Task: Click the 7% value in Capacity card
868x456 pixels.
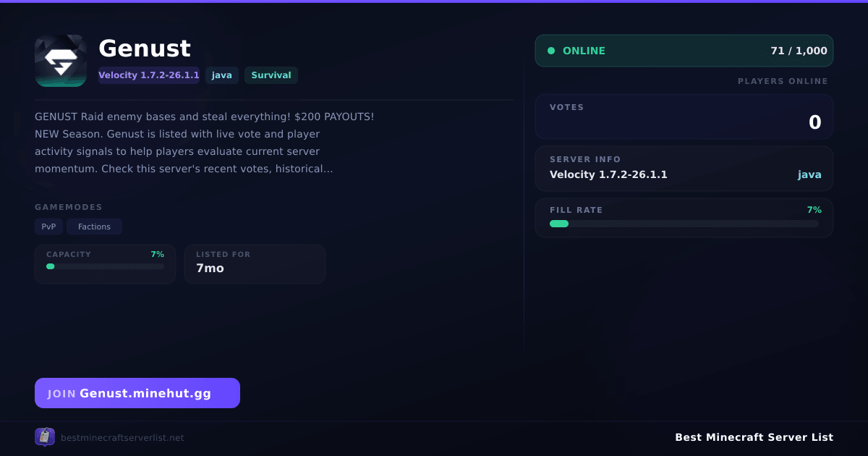Action: click(x=157, y=255)
